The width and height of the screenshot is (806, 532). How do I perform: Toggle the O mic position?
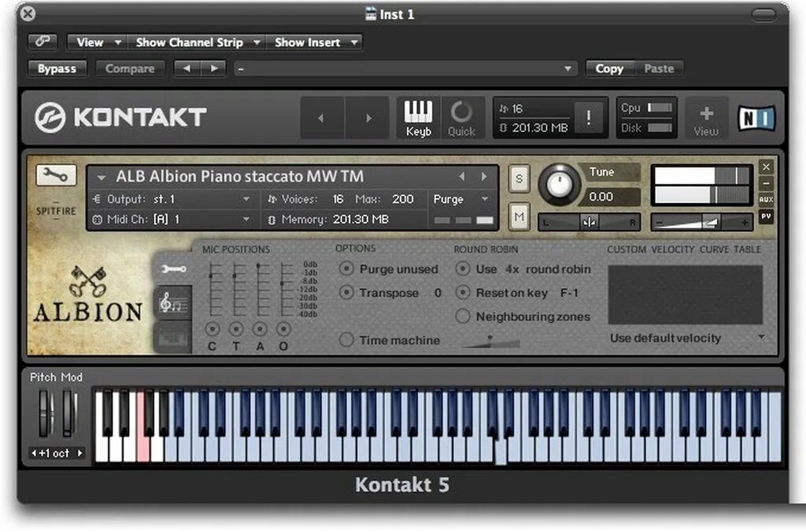pos(283,328)
